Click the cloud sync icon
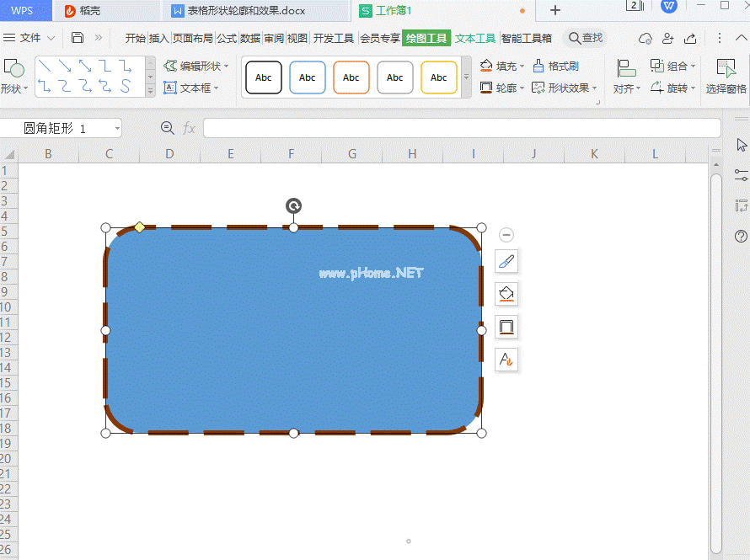The width and height of the screenshot is (750, 560). pyautogui.click(x=646, y=38)
